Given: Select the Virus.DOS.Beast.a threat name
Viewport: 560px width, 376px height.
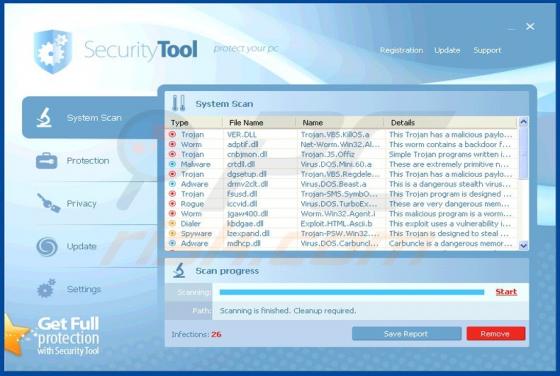Looking at the screenshot, I should click(333, 184).
